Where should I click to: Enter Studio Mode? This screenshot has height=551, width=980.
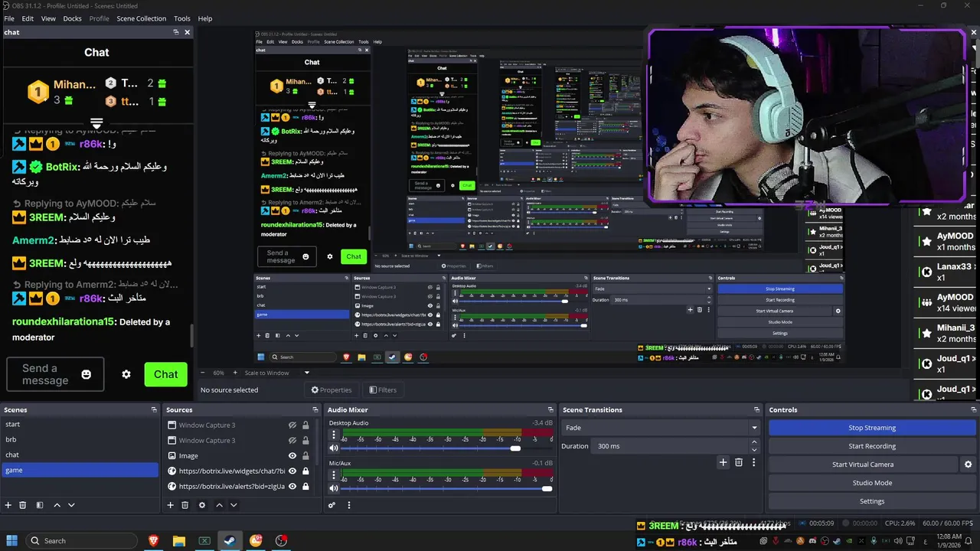click(x=872, y=483)
